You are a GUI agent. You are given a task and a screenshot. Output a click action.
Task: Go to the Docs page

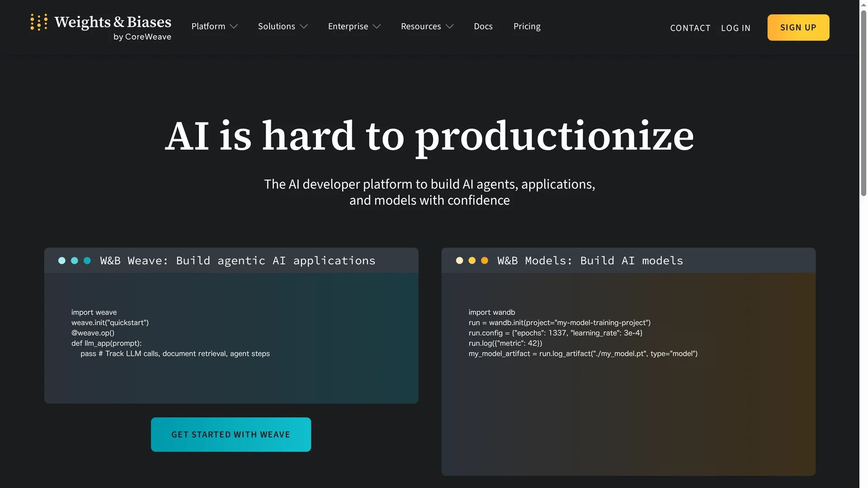483,26
